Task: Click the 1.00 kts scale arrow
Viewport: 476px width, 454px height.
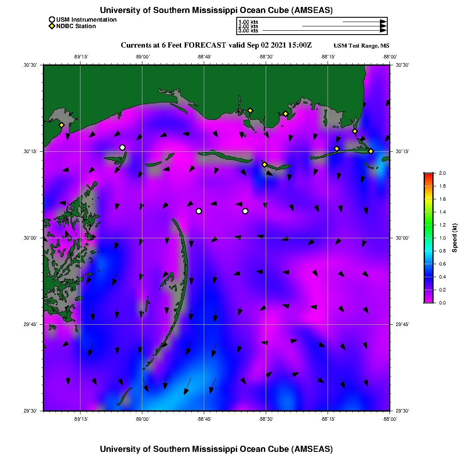Action: click(364, 22)
